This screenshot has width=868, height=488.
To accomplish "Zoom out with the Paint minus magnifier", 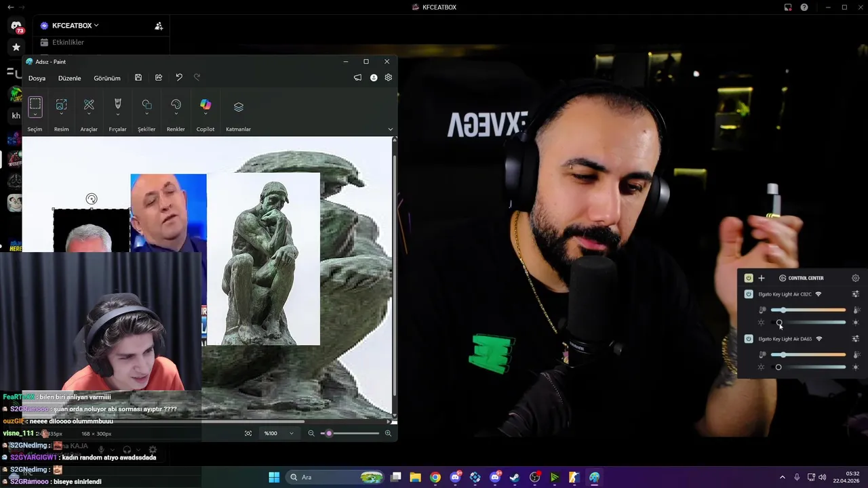I will 311,433.
